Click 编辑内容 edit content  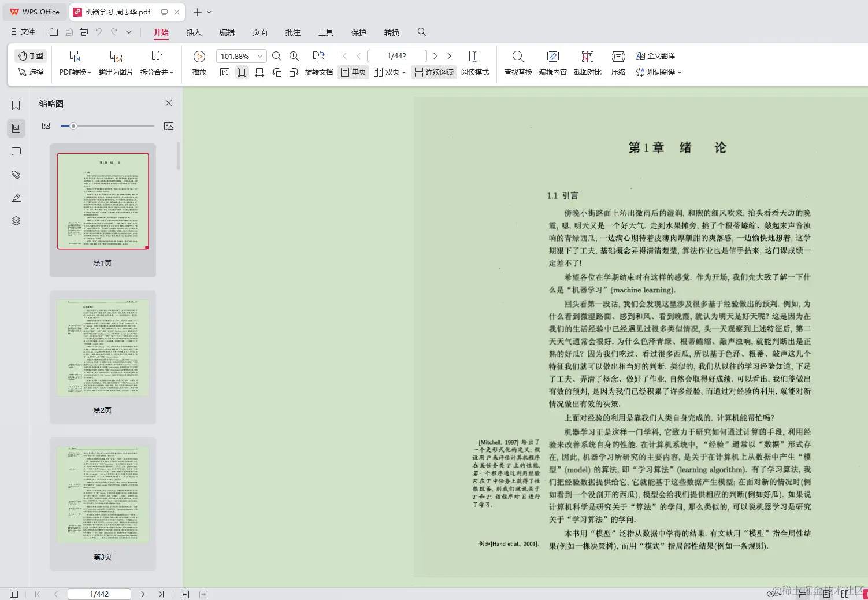coord(553,63)
